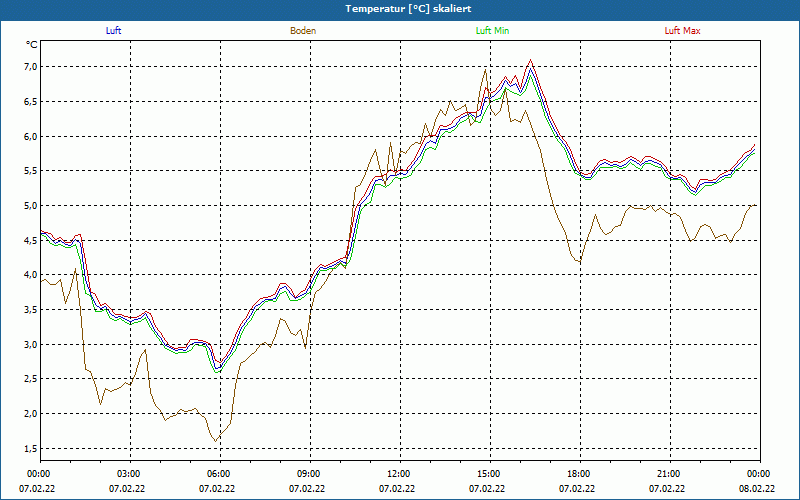This screenshot has width=800, height=500.
Task: Select the '5,0' temperature axis value
Action: (29, 206)
